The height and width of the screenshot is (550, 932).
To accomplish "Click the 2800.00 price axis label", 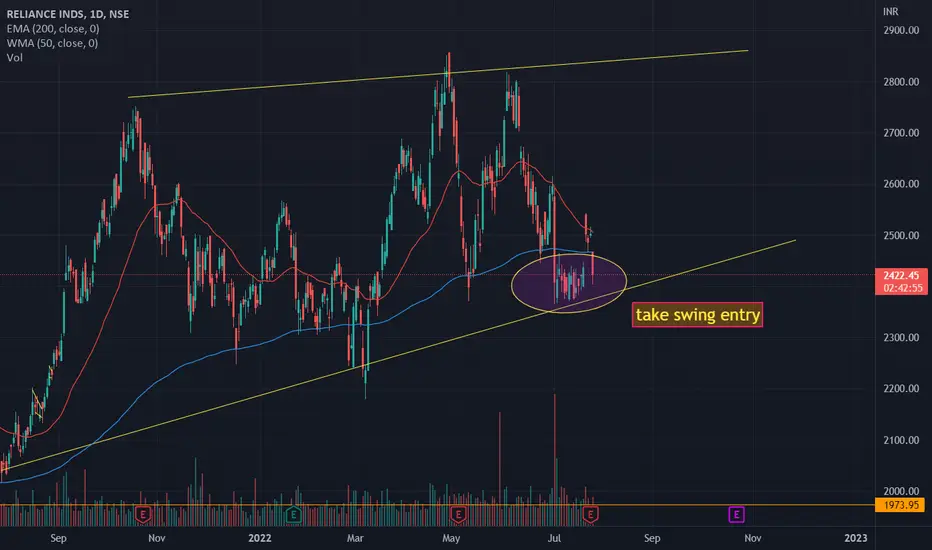I will point(901,81).
